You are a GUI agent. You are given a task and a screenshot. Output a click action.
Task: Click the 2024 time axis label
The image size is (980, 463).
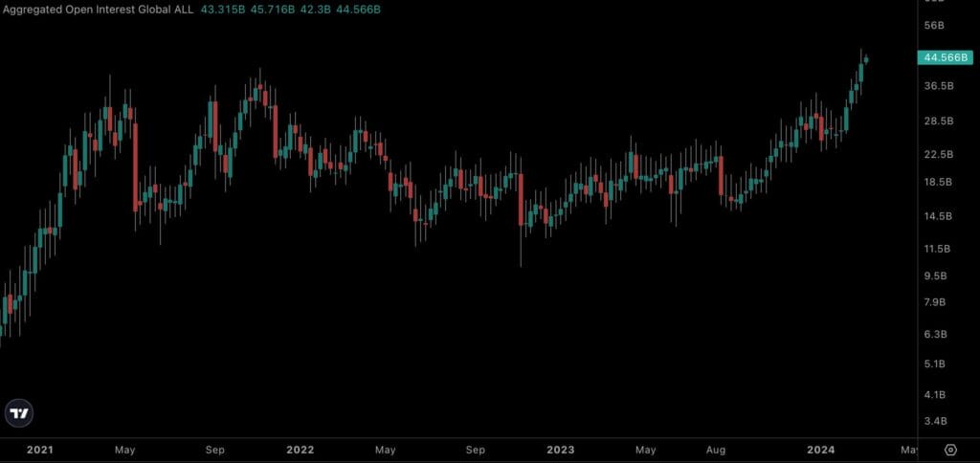point(820,450)
